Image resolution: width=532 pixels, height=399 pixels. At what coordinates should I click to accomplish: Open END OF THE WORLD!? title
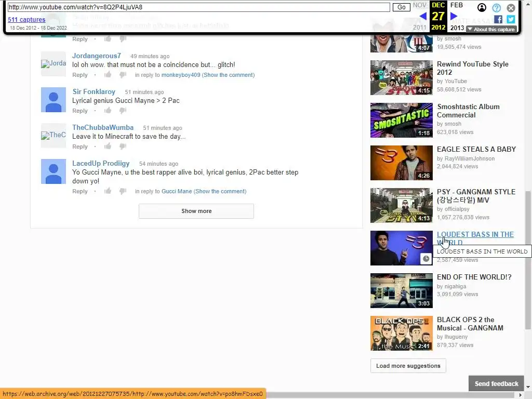click(474, 277)
